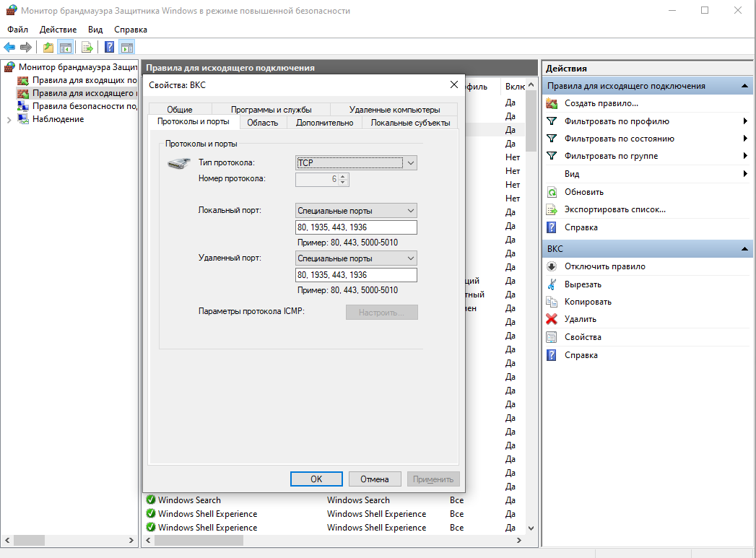Open the Тип протокола dropdown
756x558 pixels.
click(356, 163)
